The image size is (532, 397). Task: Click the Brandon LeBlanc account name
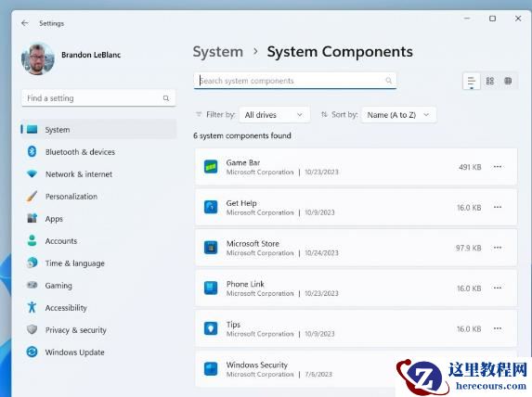click(91, 55)
